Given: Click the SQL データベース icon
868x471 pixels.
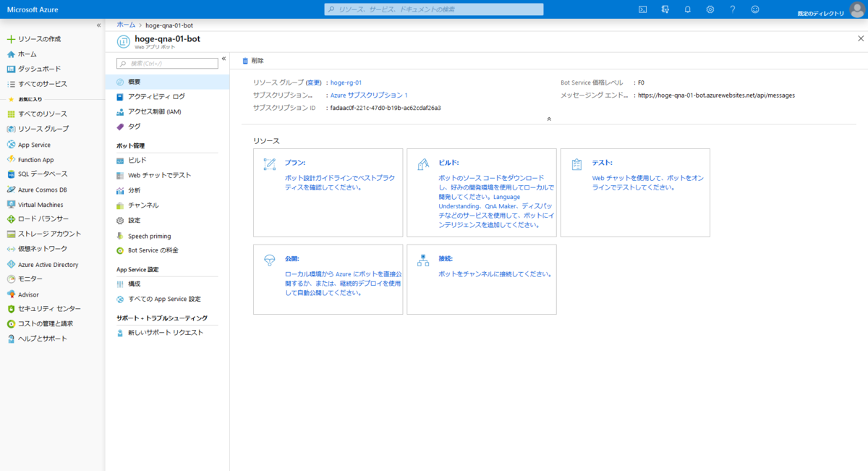Looking at the screenshot, I should click(11, 174).
